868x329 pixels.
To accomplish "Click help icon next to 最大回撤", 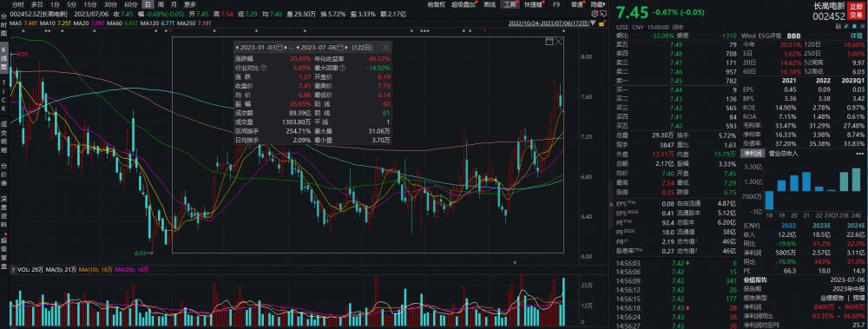I will coord(343,68).
